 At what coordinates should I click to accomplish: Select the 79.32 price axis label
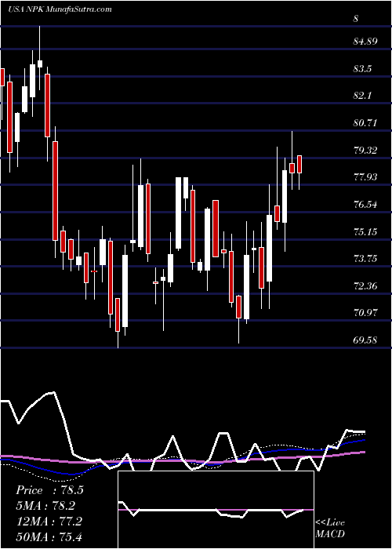[x=365, y=151]
